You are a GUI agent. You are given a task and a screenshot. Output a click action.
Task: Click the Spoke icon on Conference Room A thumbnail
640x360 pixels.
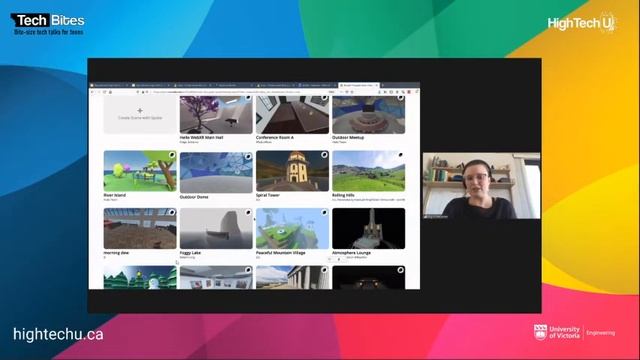tap(324, 98)
